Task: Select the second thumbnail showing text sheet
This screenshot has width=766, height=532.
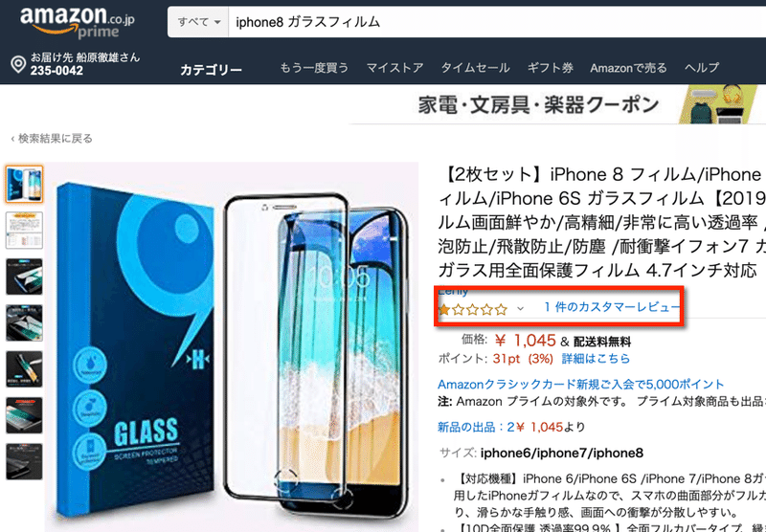Action: 24,231
